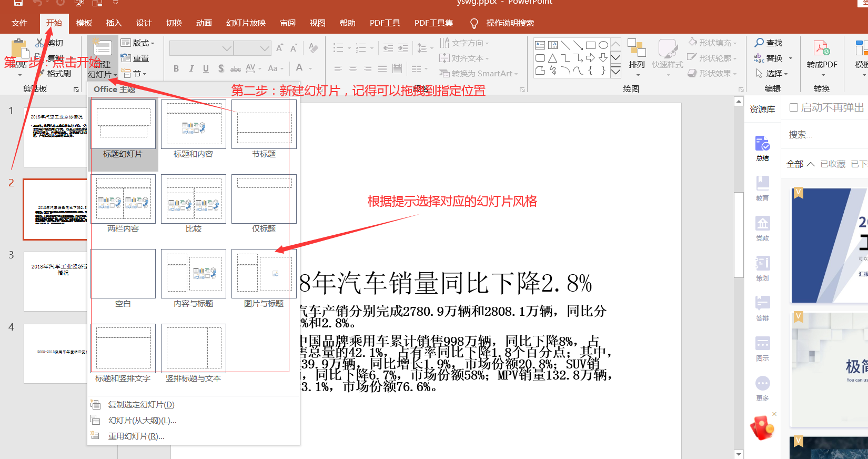Expand the shapes gallery more arrow
Image resolution: width=868 pixels, height=459 pixels.
(615, 71)
